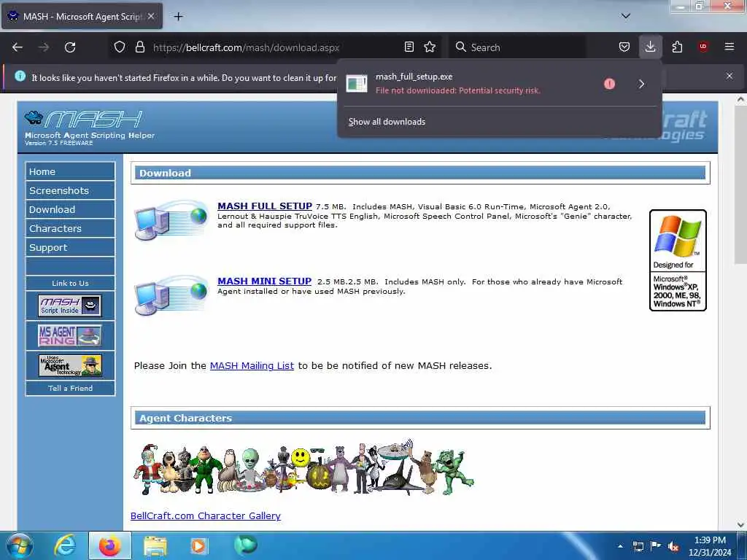Launch Internet Explorer from the taskbar
The height and width of the screenshot is (560, 747).
[x=65, y=545]
